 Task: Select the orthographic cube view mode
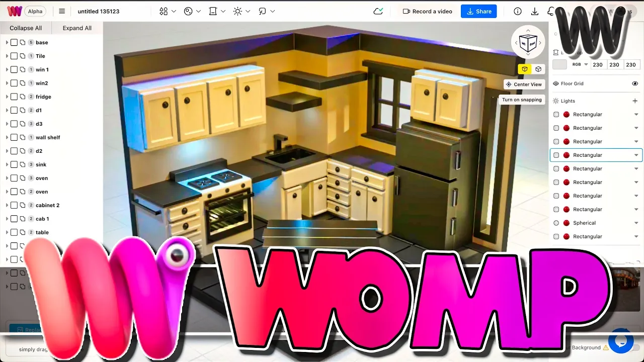pyautogui.click(x=538, y=69)
